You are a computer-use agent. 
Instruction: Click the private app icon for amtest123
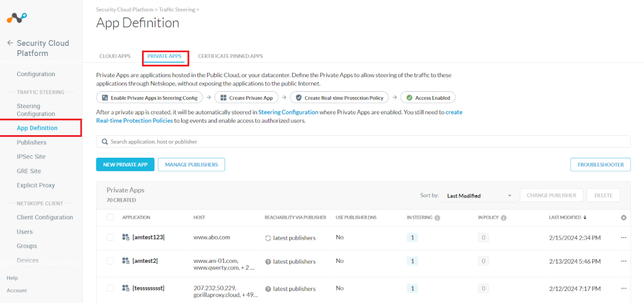click(126, 238)
